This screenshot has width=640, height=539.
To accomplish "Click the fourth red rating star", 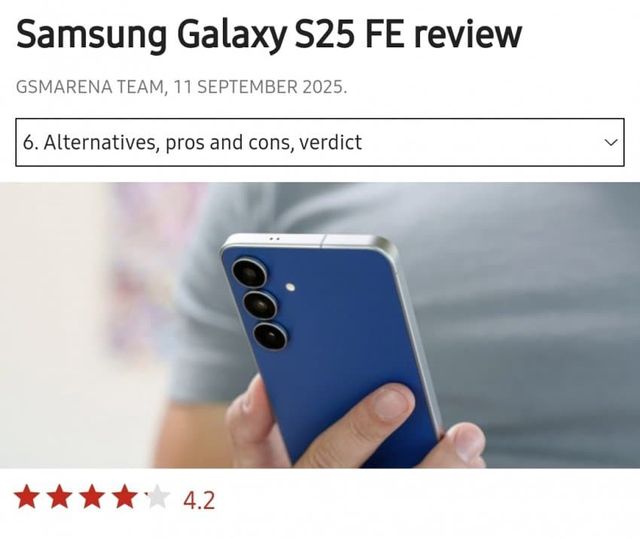I will (124, 497).
